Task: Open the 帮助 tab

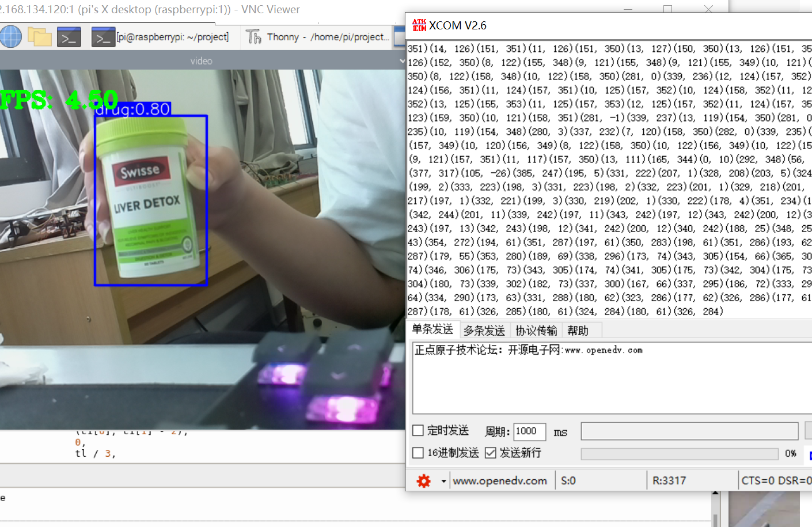Action: coord(578,331)
